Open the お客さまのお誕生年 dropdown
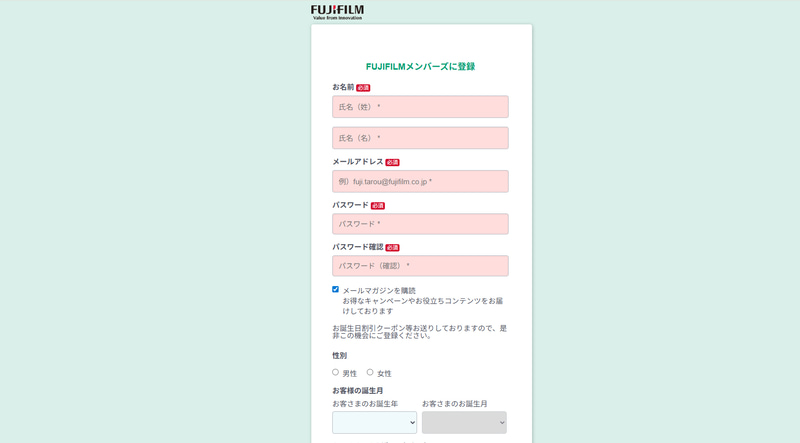 (374, 423)
